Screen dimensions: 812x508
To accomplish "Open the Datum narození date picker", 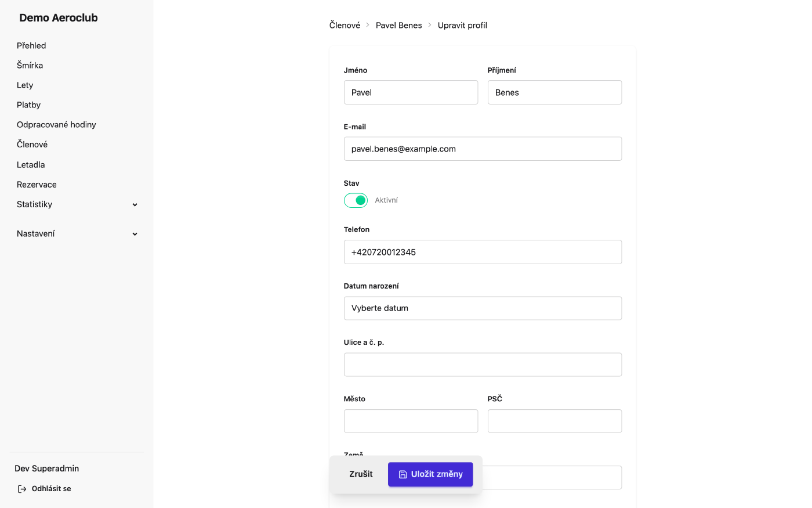I will coord(483,308).
